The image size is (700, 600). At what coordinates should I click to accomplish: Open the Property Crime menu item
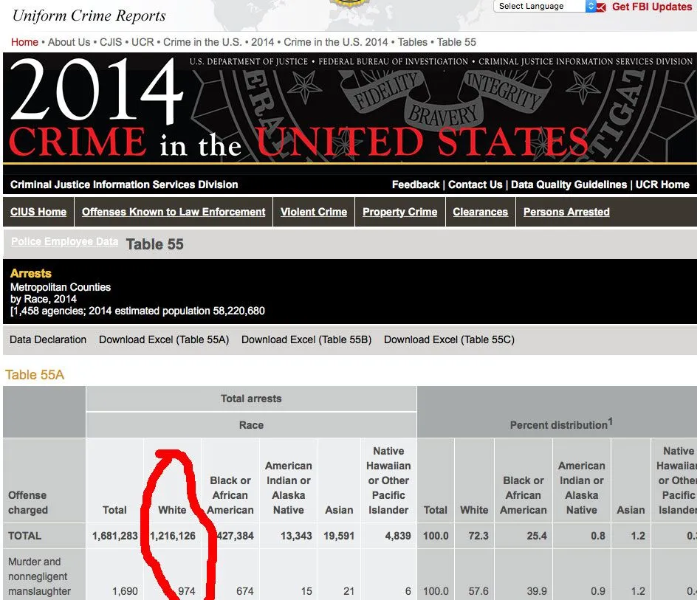[399, 212]
